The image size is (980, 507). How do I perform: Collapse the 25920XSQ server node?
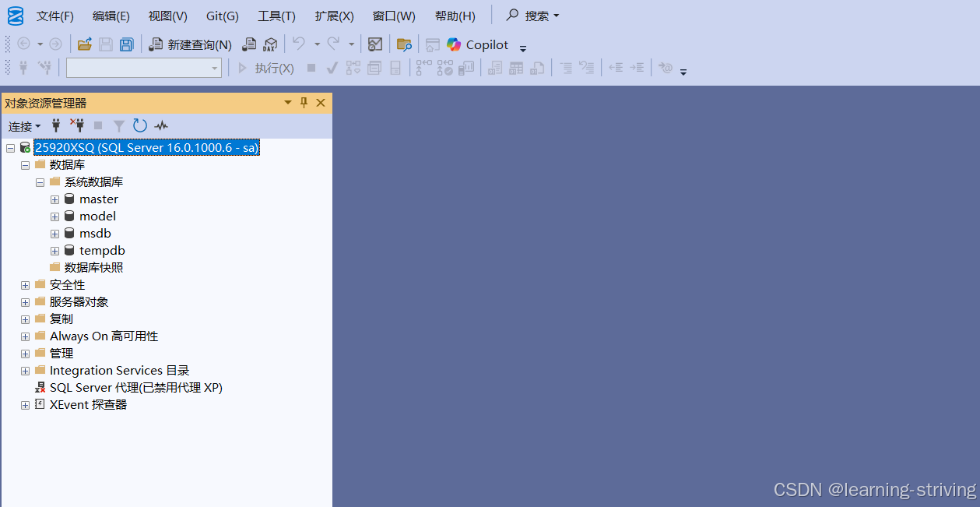[10, 148]
